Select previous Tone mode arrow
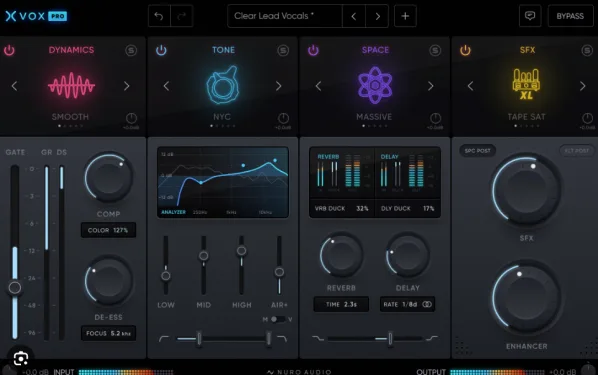This screenshot has height=375, width=598. pyautogui.click(x=166, y=86)
